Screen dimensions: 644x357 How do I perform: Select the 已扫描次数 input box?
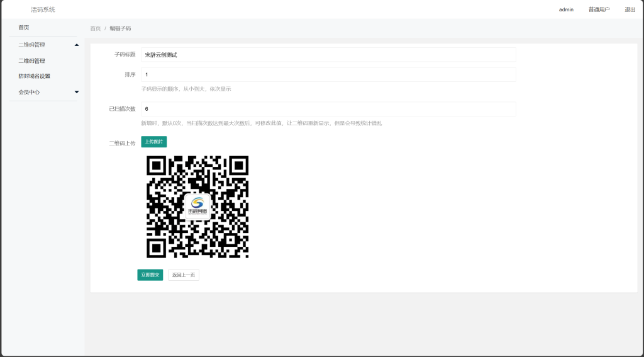pos(328,109)
